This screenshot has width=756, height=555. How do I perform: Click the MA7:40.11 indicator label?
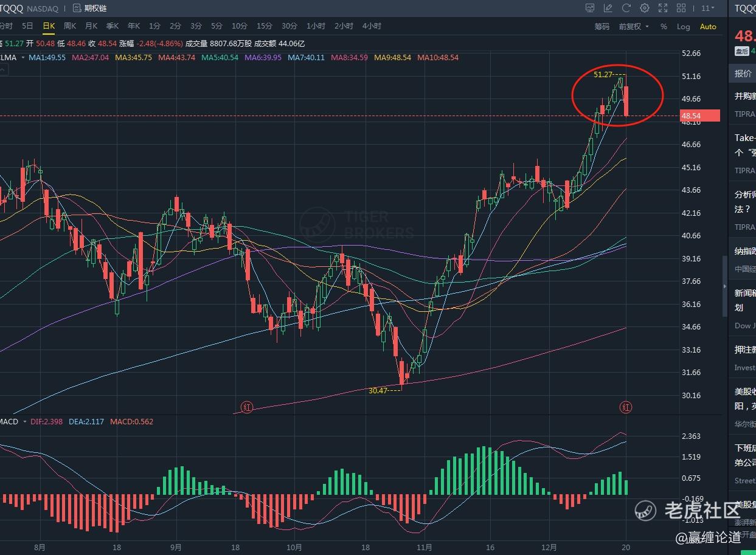[307, 58]
